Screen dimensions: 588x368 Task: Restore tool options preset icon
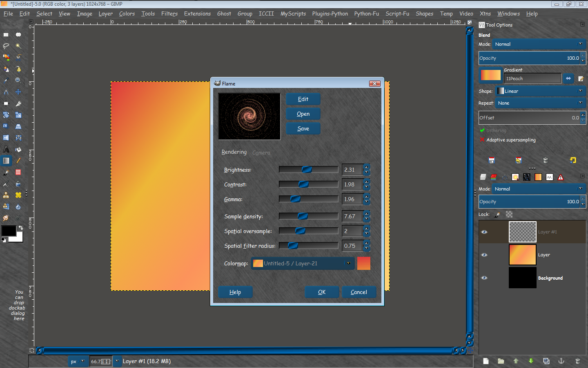(x=519, y=160)
